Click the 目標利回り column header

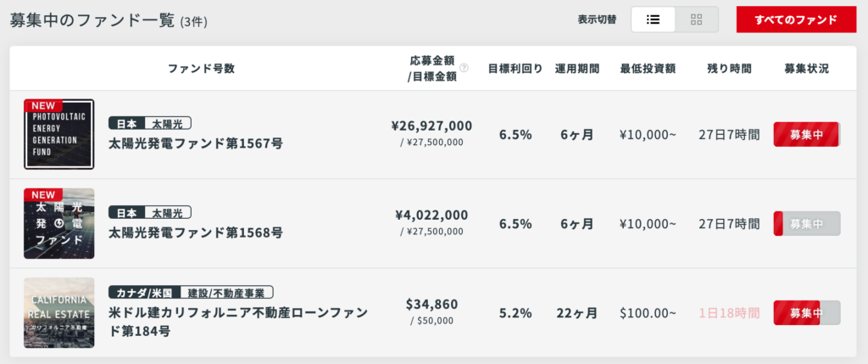click(x=515, y=68)
